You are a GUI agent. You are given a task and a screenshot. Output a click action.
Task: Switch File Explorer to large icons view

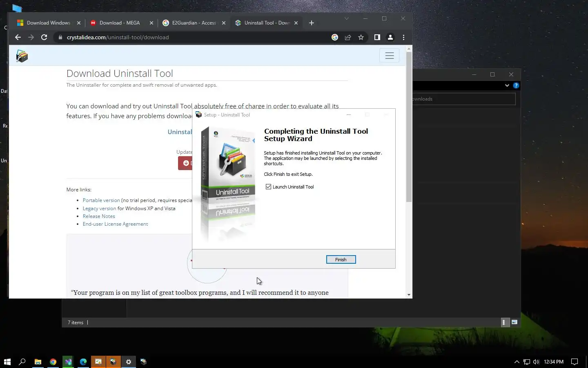click(x=514, y=322)
